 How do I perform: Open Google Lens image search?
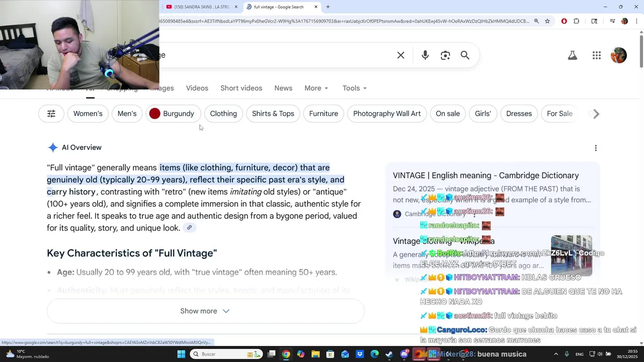pyautogui.click(x=445, y=55)
